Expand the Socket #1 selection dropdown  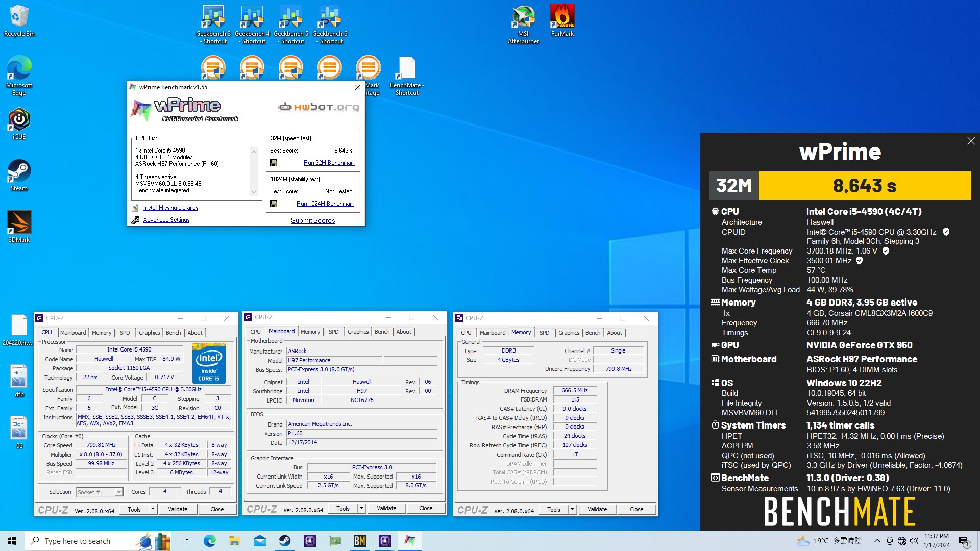pyautogui.click(x=118, y=492)
